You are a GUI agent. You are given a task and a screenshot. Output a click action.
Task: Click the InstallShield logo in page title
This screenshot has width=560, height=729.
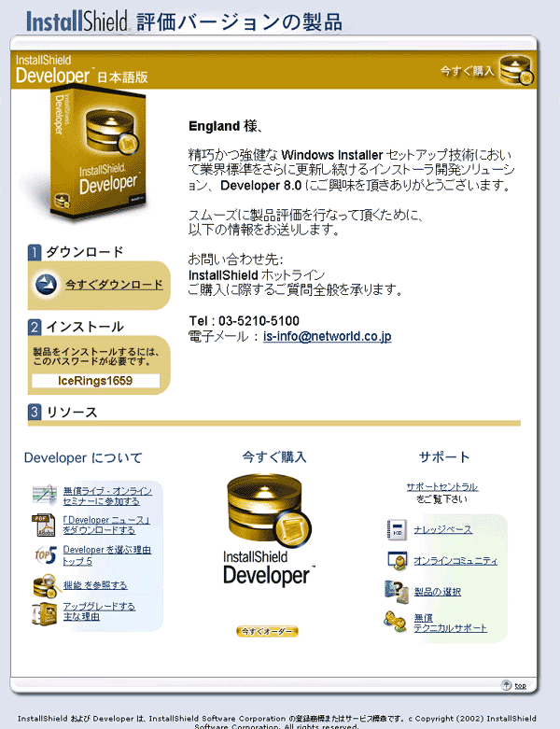coord(77,21)
